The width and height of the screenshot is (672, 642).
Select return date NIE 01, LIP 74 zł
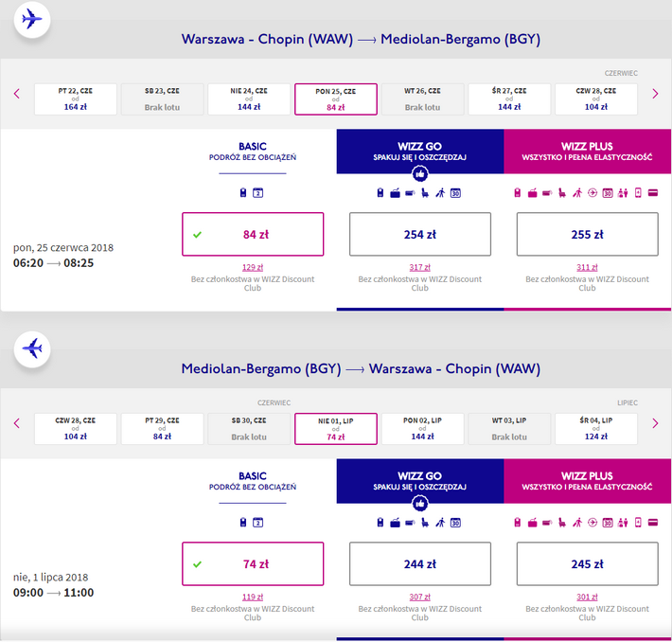click(x=336, y=429)
